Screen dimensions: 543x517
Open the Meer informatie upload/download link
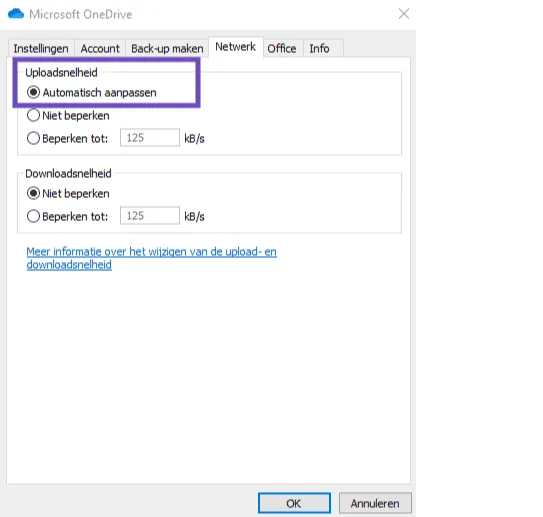(x=151, y=258)
